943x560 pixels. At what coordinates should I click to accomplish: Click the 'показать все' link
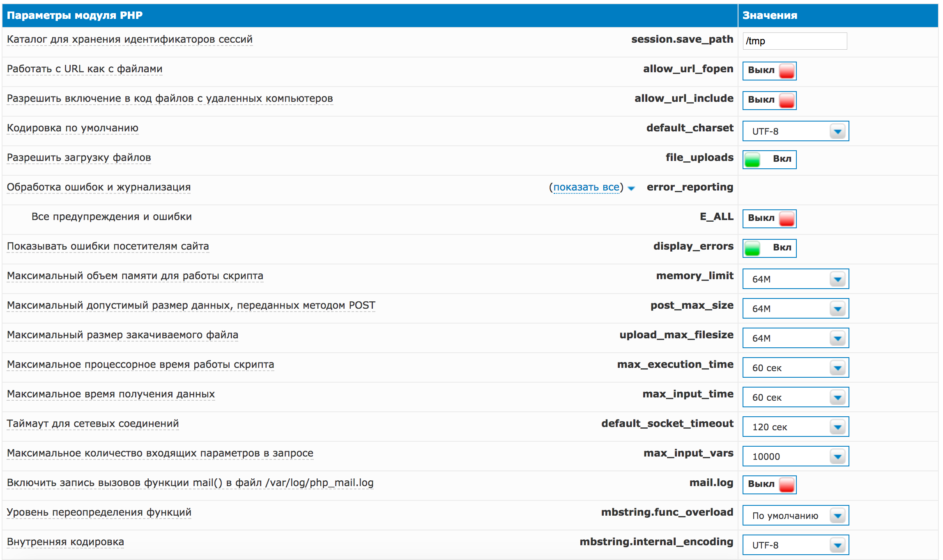click(586, 187)
